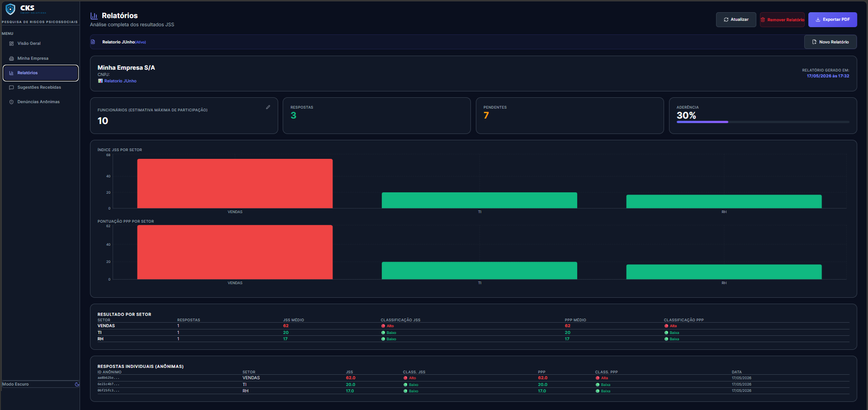The width and height of the screenshot is (868, 410).
Task: Create a Novo Relatório
Action: (x=830, y=42)
